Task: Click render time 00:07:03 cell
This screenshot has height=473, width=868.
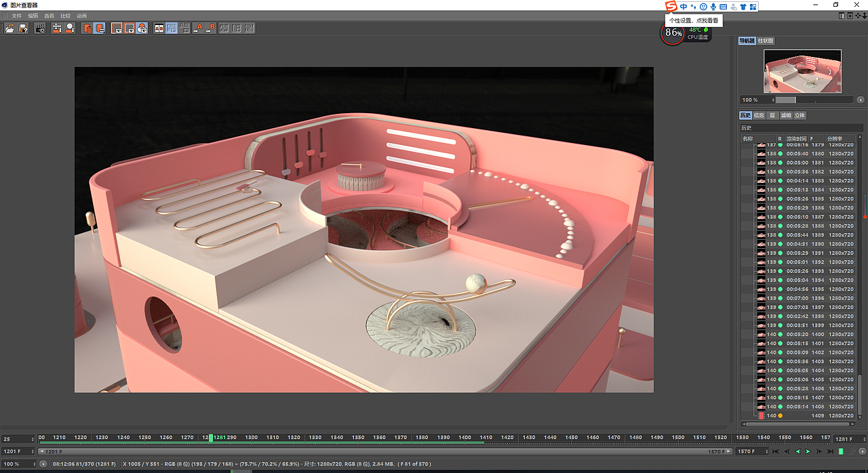Action: [x=797, y=307]
